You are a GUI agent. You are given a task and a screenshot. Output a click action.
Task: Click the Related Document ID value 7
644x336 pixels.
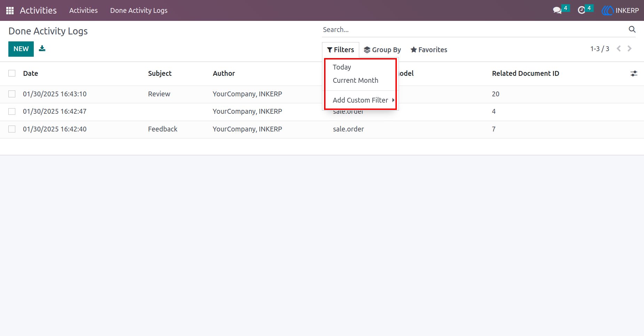pos(494,129)
